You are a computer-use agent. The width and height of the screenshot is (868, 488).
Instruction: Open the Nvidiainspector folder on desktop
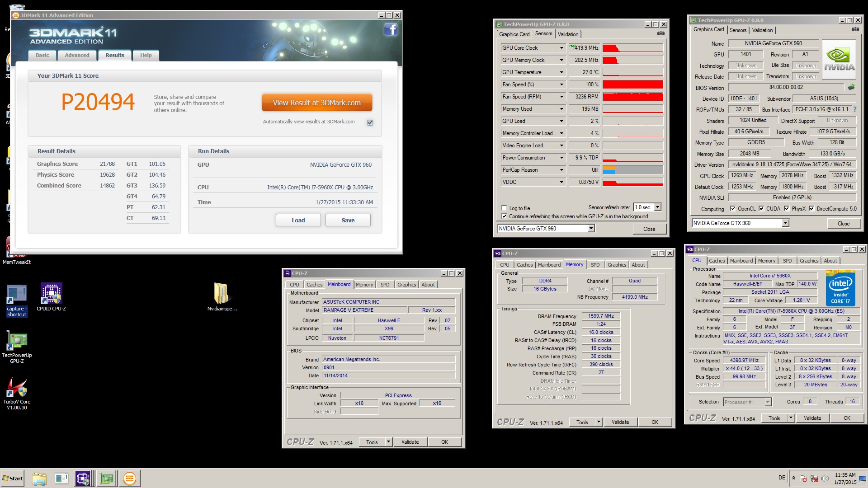222,297
